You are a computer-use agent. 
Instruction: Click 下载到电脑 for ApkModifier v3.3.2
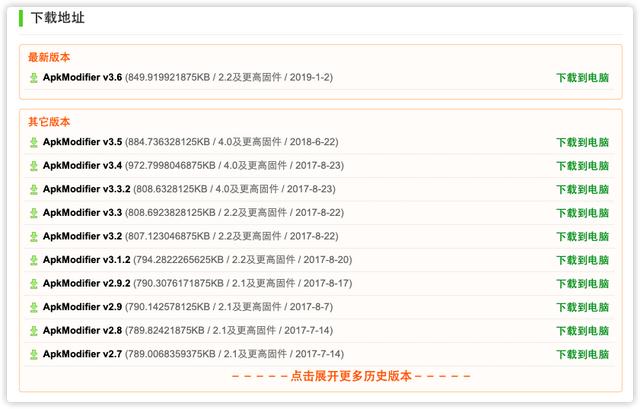tap(582, 189)
